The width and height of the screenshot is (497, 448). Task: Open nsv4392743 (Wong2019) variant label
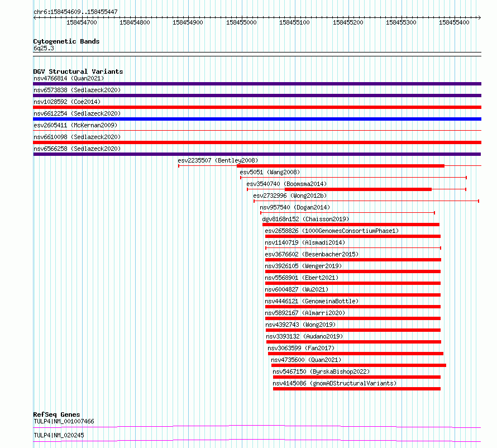pyautogui.click(x=300, y=325)
